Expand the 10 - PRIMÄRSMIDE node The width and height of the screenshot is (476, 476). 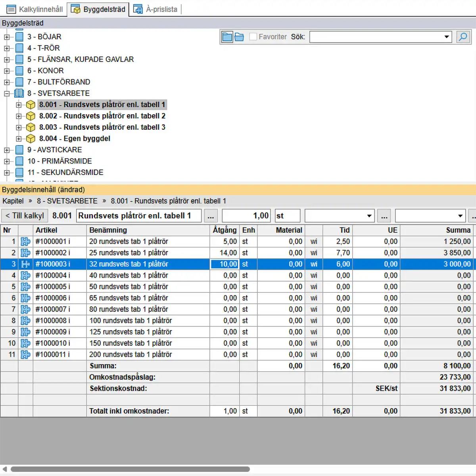[x=7, y=161]
